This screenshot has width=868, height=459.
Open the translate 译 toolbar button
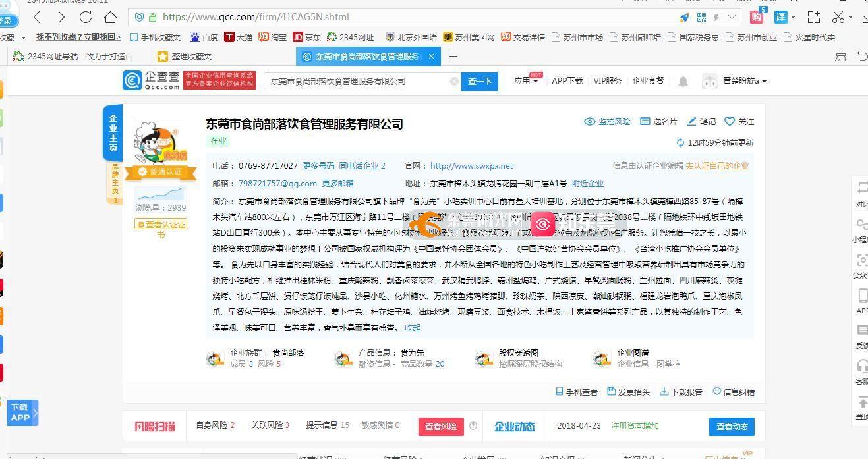pos(781,17)
